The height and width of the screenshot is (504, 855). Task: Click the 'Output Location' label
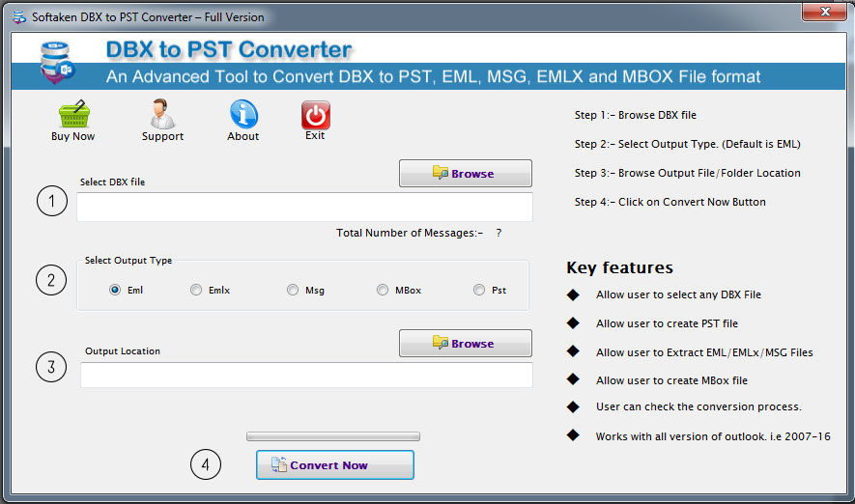click(123, 350)
